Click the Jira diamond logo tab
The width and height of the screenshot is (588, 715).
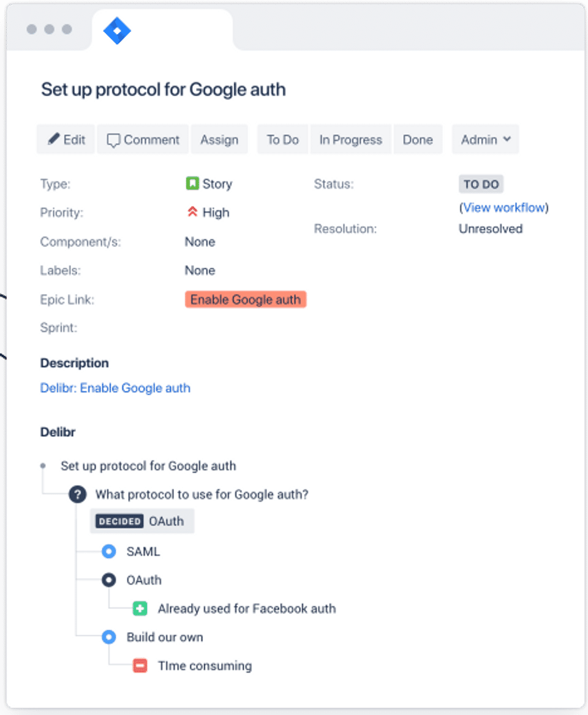(117, 31)
